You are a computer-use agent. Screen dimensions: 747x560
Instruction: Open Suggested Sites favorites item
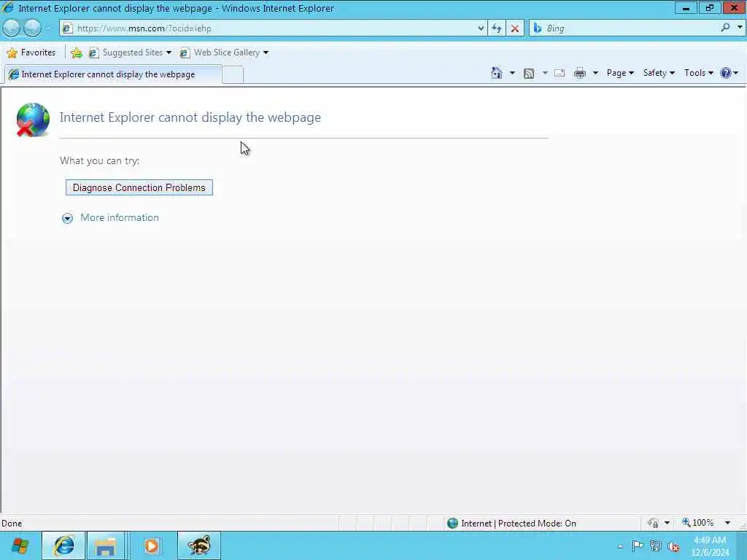130,52
